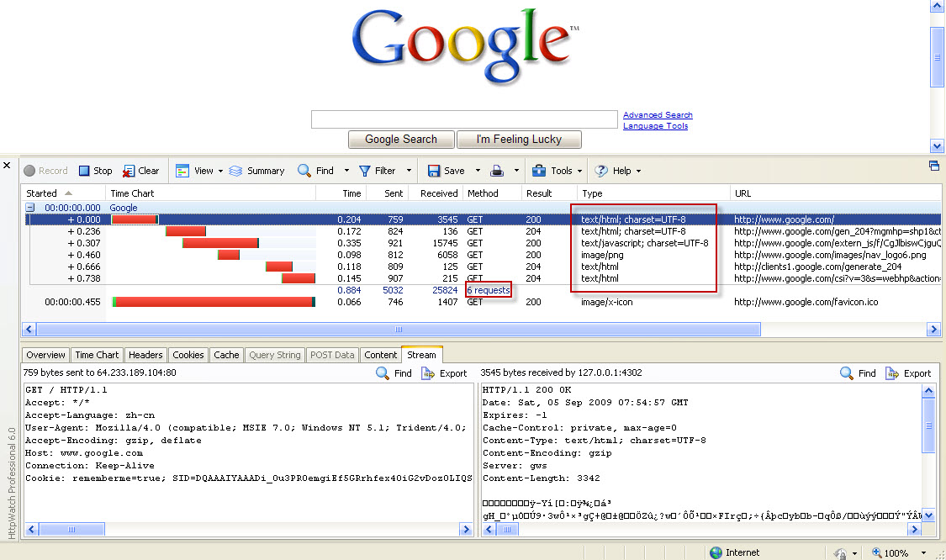Click the zoom 100% magnifier
The height and width of the screenshot is (560, 946).
click(x=876, y=552)
